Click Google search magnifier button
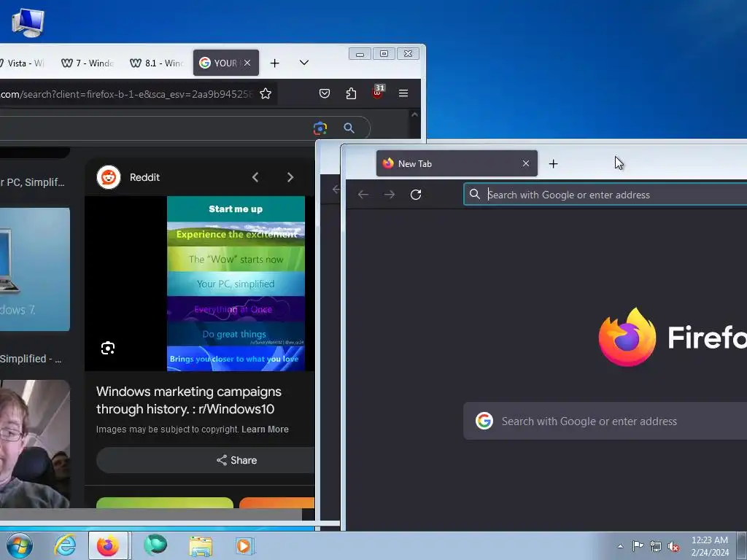This screenshot has width=747, height=560. click(349, 128)
